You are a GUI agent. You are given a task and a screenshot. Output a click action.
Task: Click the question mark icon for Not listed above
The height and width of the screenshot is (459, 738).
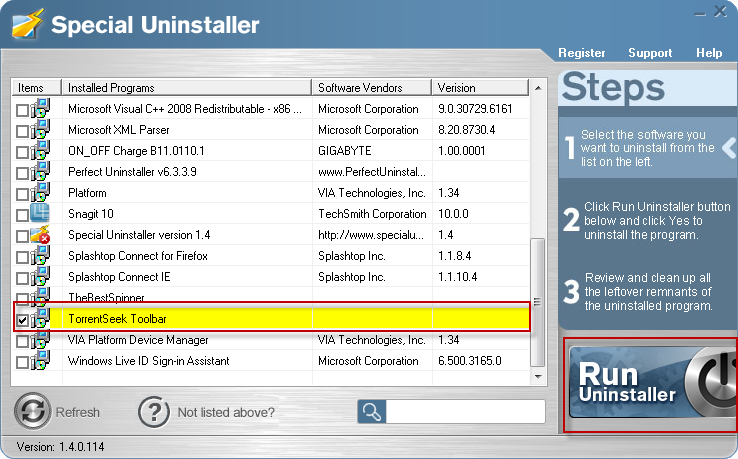153,412
